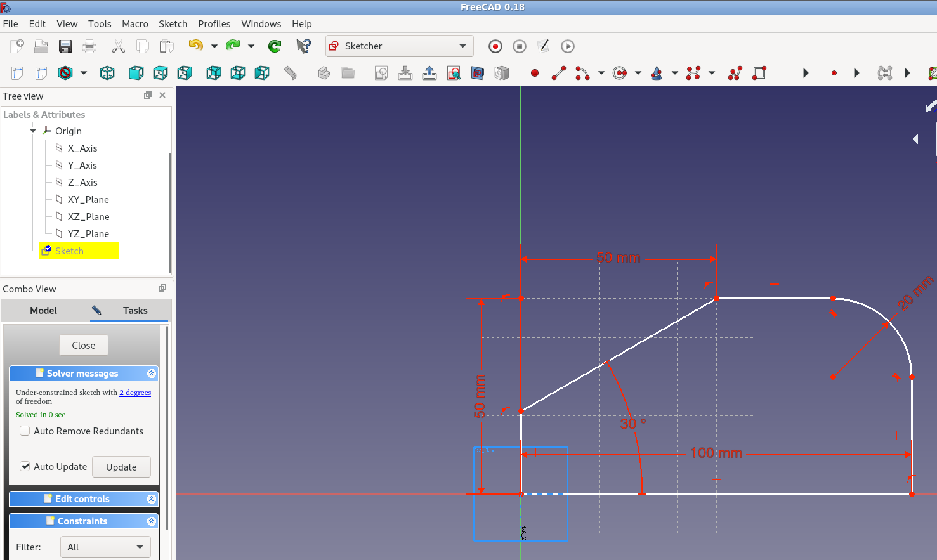Redo the last undone action
This screenshot has width=937, height=560.
[233, 46]
